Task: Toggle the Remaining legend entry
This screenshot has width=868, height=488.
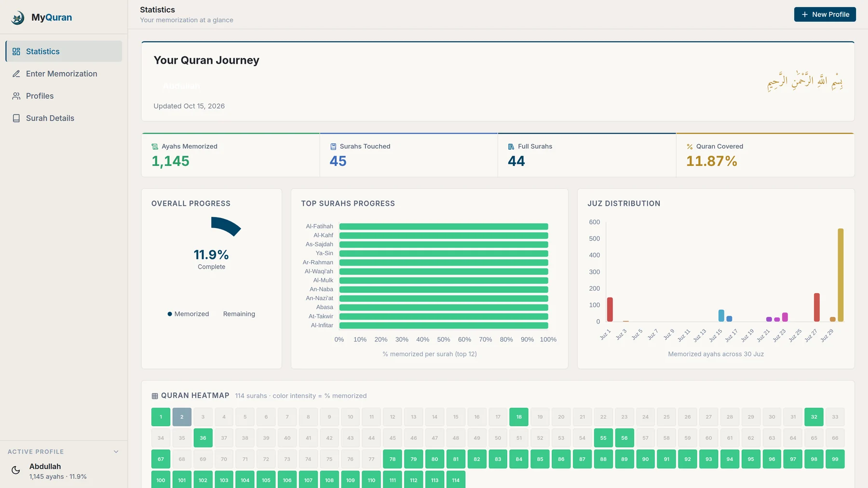Action: (x=239, y=314)
